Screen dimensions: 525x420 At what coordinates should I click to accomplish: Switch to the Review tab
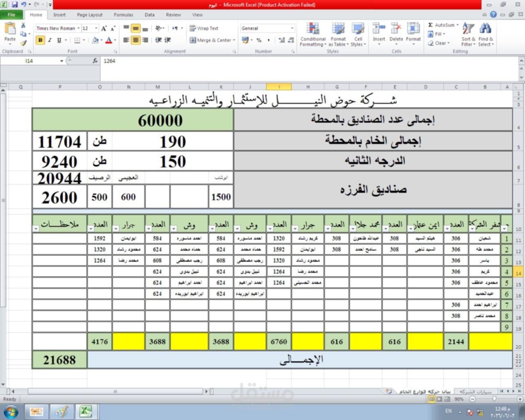(173, 15)
